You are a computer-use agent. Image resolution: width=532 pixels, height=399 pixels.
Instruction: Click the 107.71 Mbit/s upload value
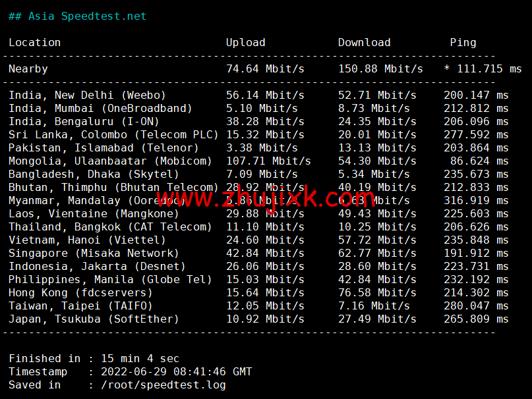pyautogui.click(x=268, y=161)
